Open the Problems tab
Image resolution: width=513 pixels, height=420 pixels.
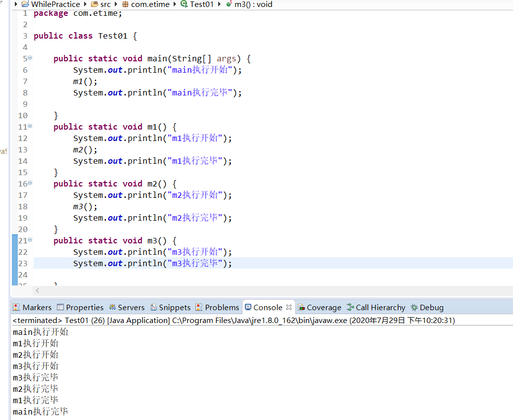[x=217, y=308]
